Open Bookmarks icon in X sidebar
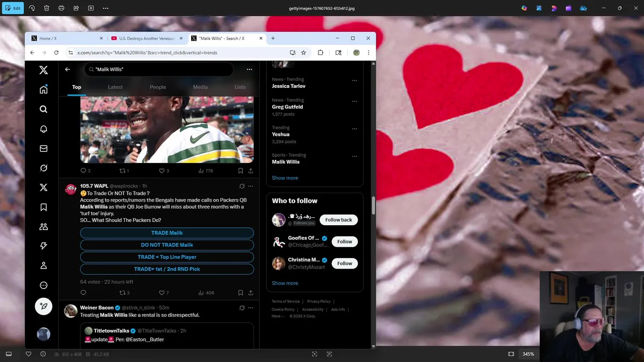This screenshot has width=644, height=362. 44,207
